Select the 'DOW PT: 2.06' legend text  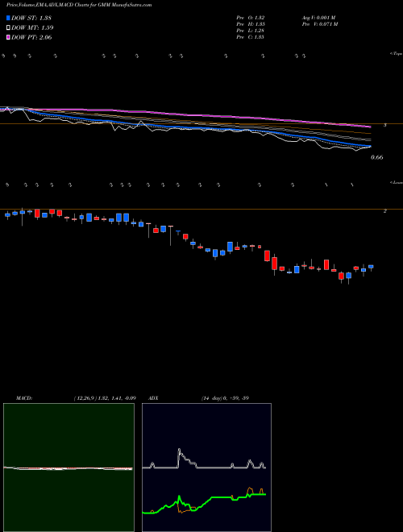tap(31, 37)
